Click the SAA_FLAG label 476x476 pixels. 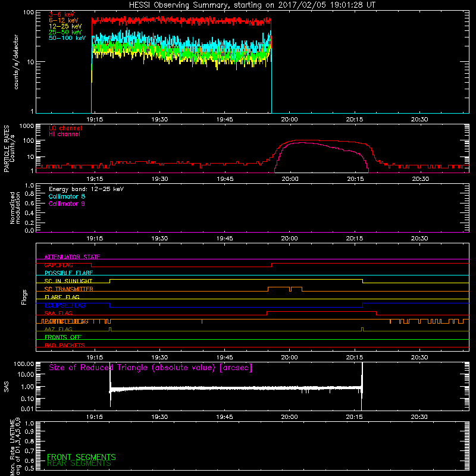pyautogui.click(x=58, y=314)
